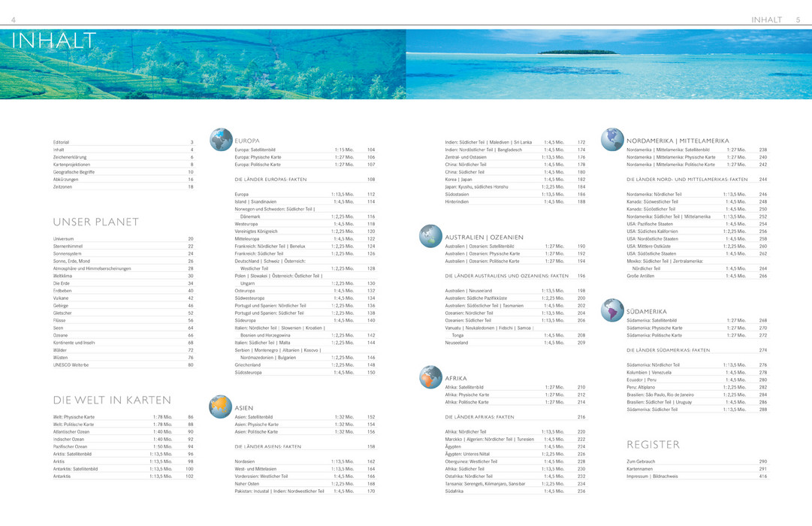
Task: Select the Australien | Ozeanien globe icon
Action: pos(431,237)
